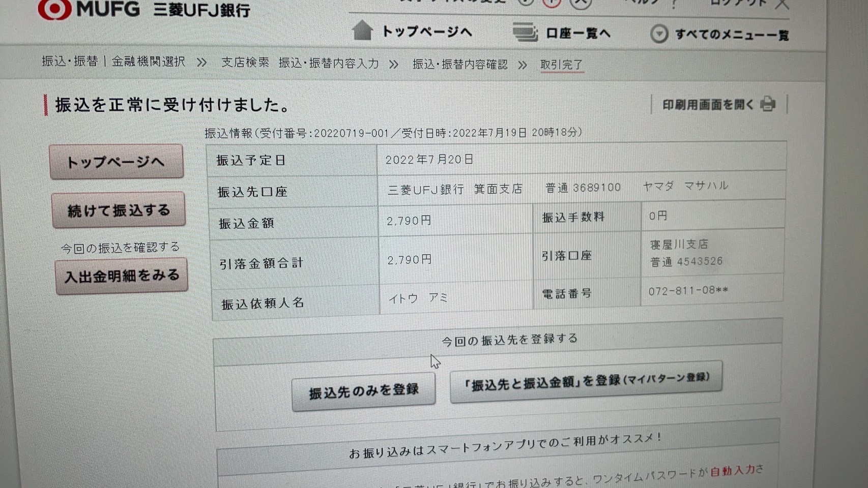Click 「振込先と振込金額」を登録 button

click(x=586, y=381)
